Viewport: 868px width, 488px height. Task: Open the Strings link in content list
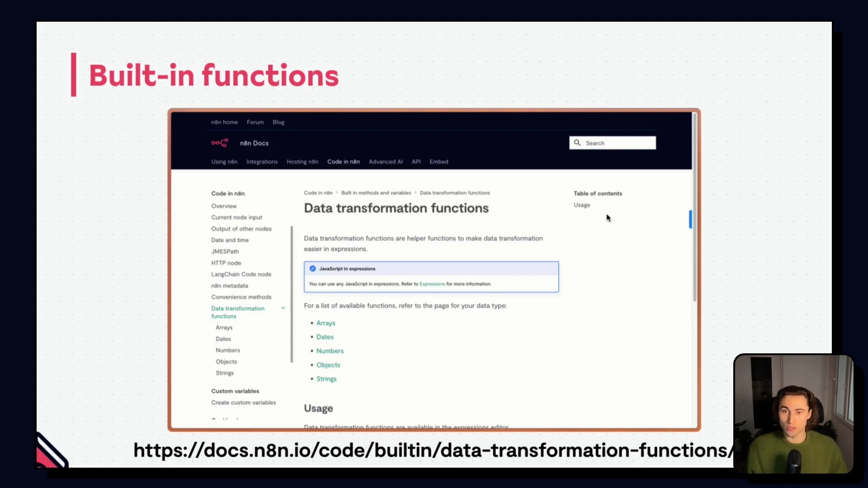pos(326,379)
